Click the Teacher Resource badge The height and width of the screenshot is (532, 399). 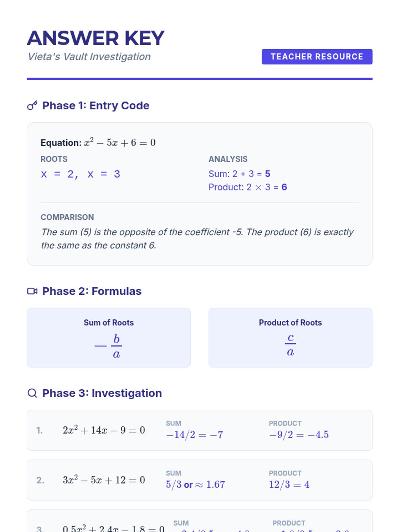point(317,57)
